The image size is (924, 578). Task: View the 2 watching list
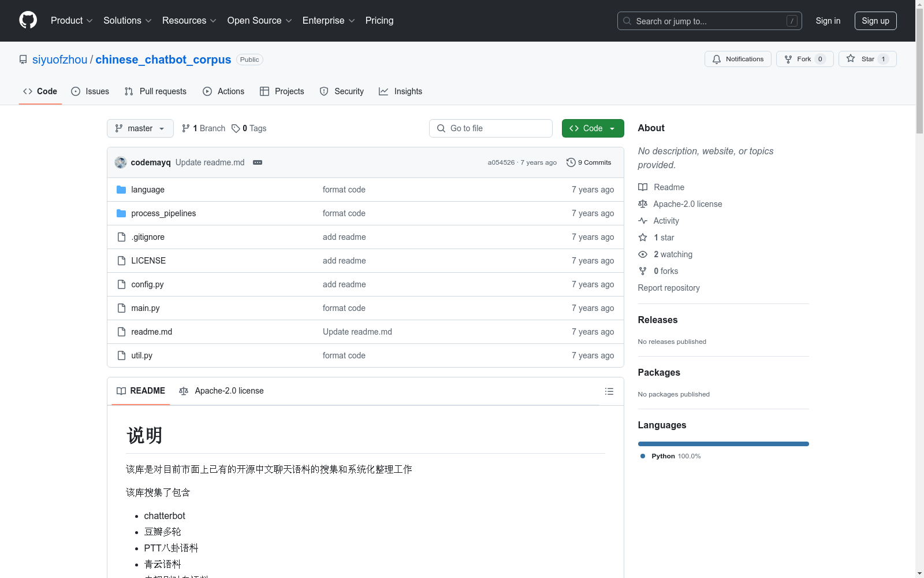pyautogui.click(x=665, y=254)
